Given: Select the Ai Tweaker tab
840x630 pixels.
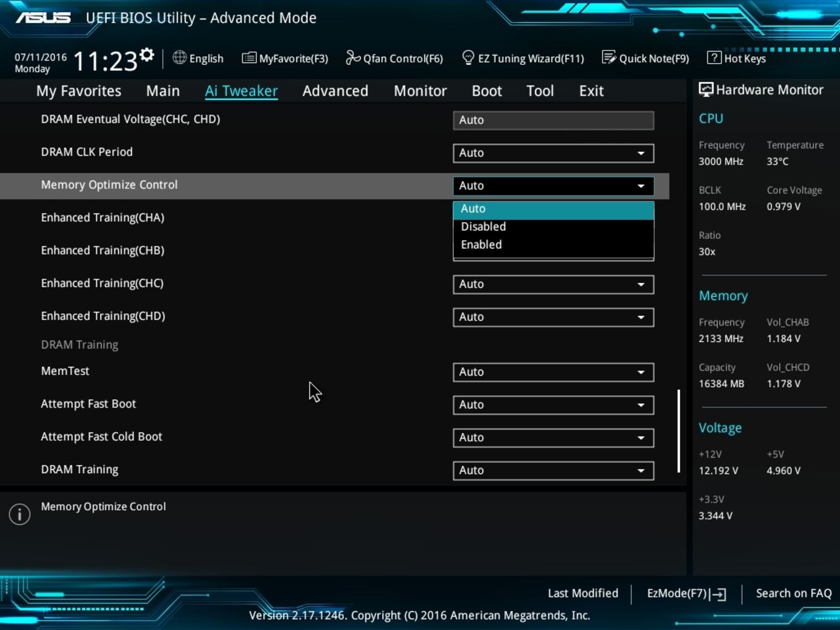Looking at the screenshot, I should [x=241, y=91].
